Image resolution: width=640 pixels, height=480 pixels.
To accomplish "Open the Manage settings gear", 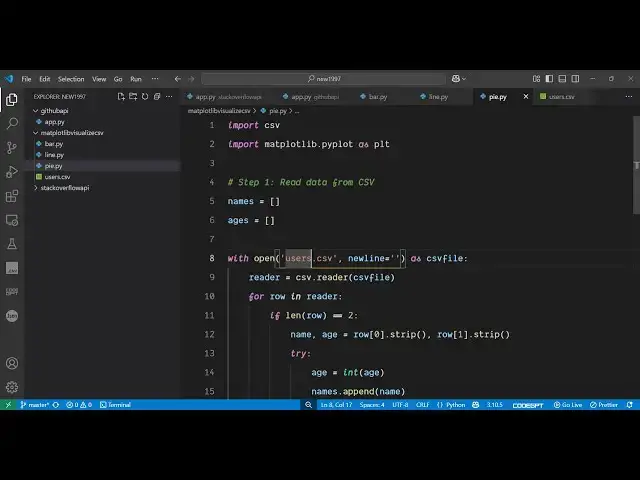I will tap(12, 387).
